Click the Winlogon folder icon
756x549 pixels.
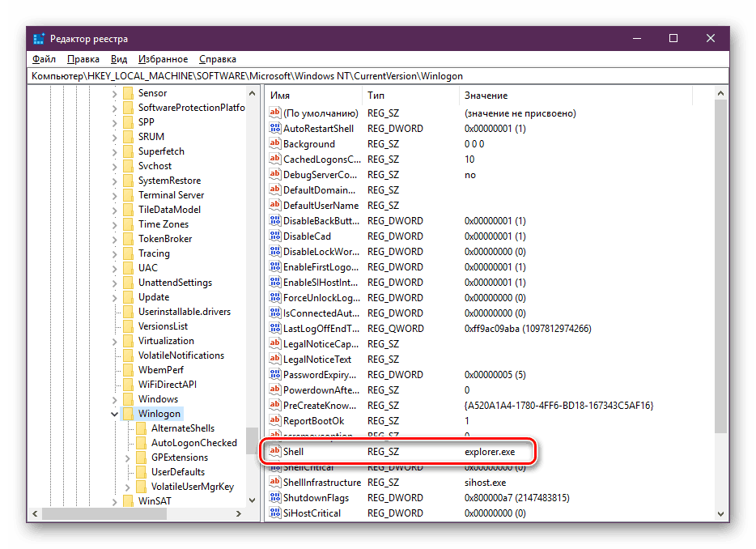pos(128,414)
